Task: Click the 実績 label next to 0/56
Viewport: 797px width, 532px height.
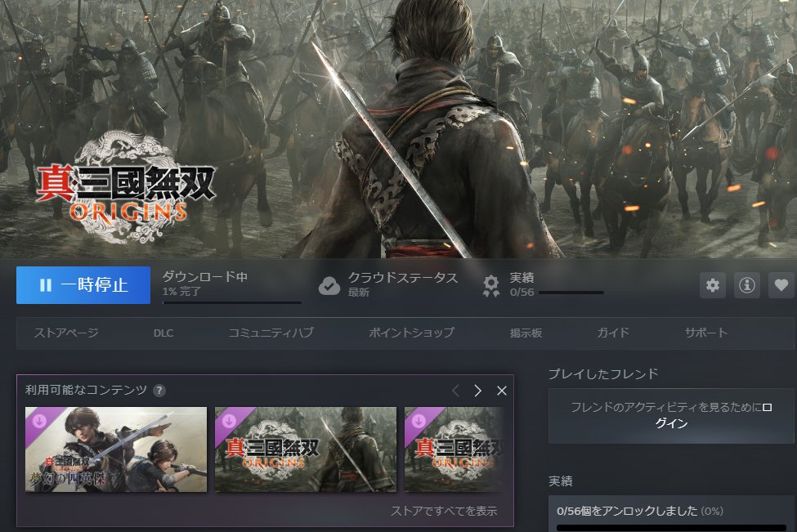Action: 522,277
